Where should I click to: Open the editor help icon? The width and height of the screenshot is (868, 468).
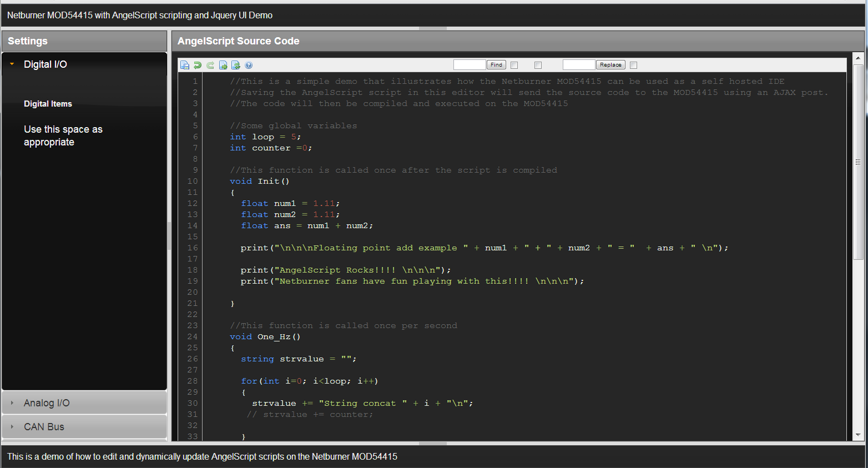[x=249, y=65]
